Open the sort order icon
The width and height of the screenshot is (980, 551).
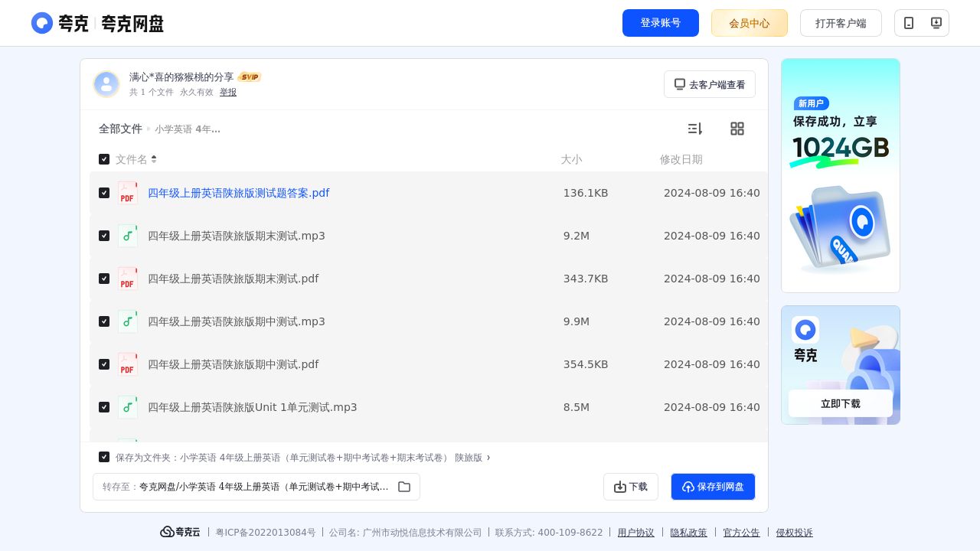pos(694,129)
